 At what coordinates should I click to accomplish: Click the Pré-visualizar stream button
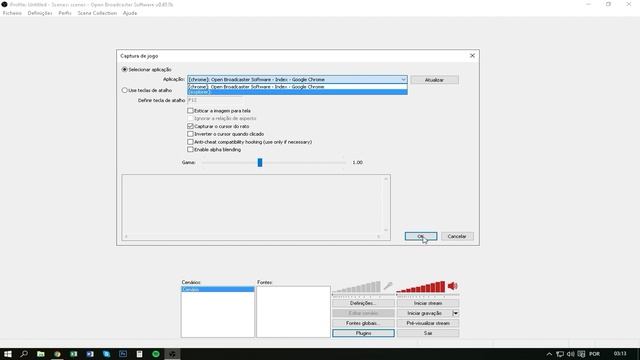coord(428,323)
